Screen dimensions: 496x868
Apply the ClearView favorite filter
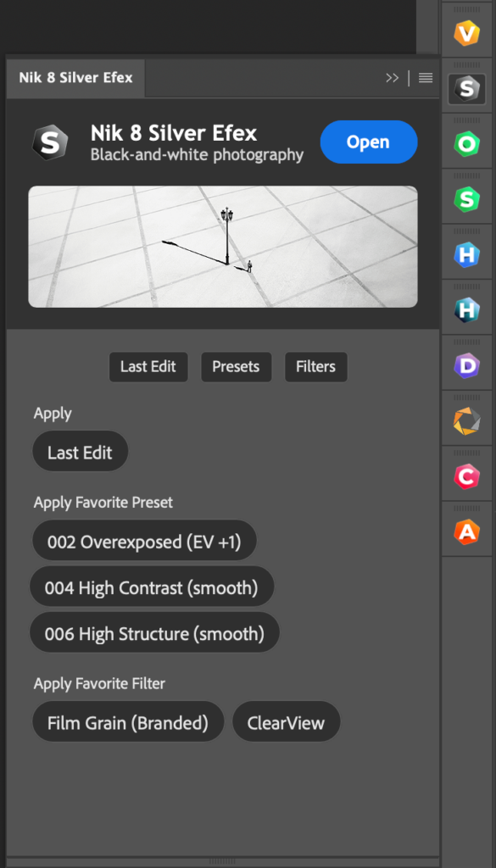(x=287, y=723)
